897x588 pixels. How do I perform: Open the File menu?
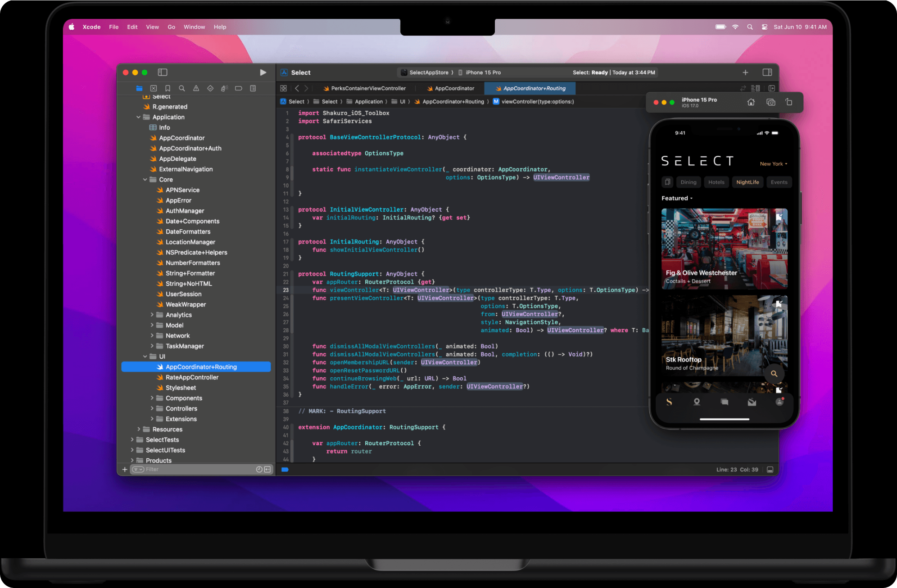point(114,27)
